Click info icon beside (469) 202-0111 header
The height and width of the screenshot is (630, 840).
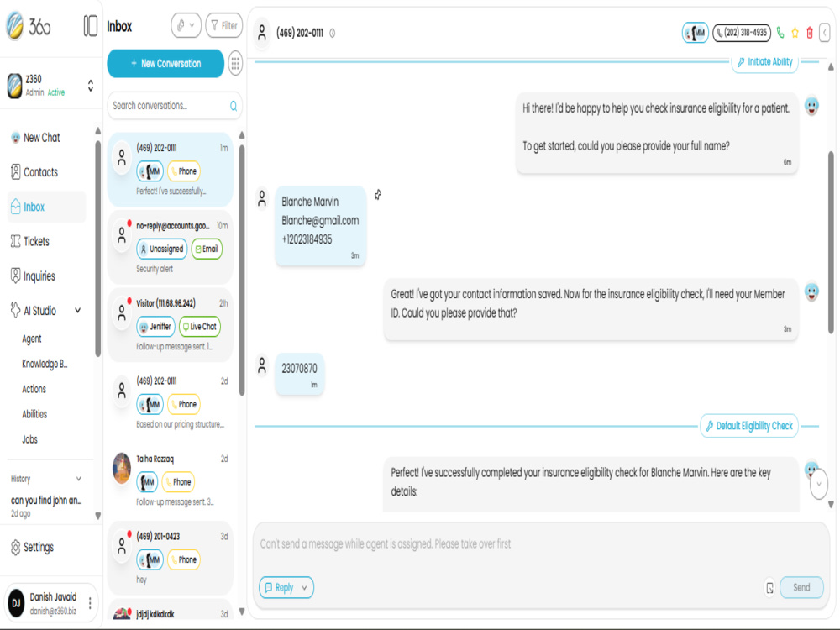pos(332,34)
